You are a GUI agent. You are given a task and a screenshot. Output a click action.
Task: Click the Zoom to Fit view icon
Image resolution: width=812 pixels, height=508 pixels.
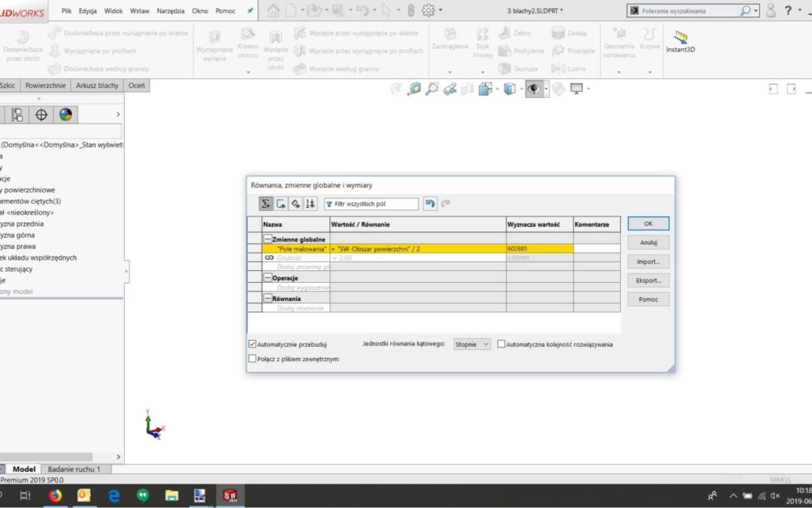(x=414, y=89)
